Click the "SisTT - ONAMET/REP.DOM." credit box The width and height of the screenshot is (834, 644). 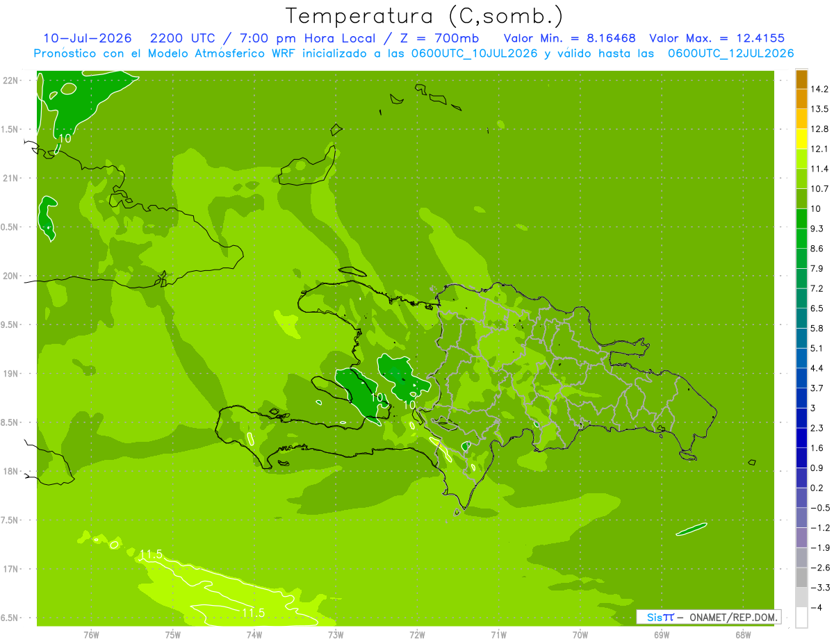tap(708, 617)
